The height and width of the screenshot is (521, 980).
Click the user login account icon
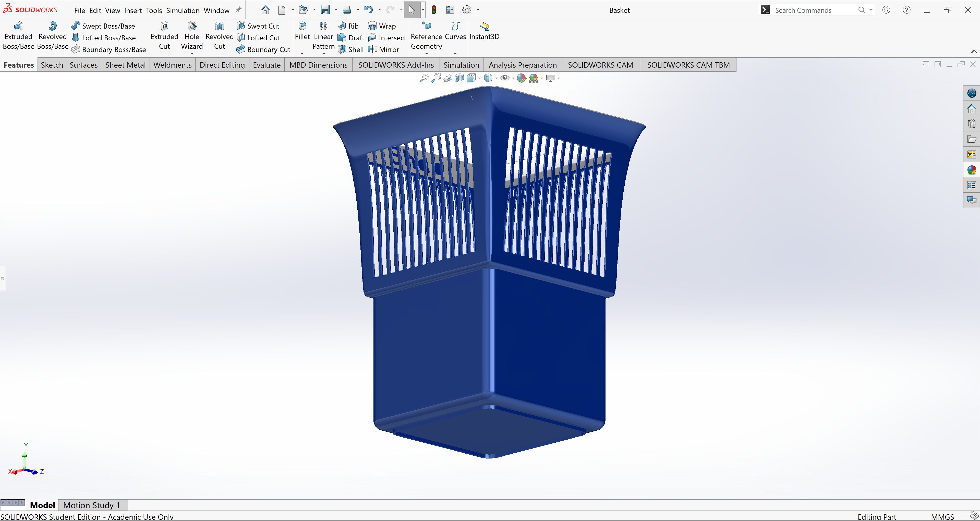(x=886, y=10)
